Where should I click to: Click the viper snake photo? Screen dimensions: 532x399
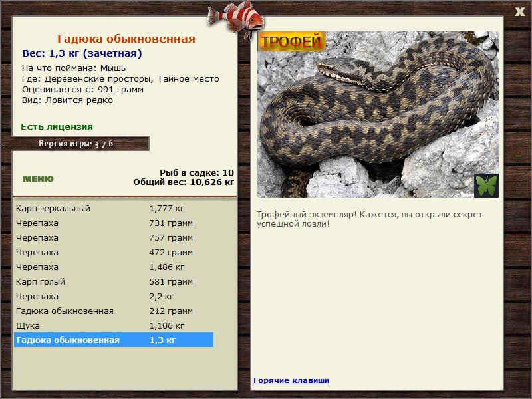pyautogui.click(x=378, y=114)
